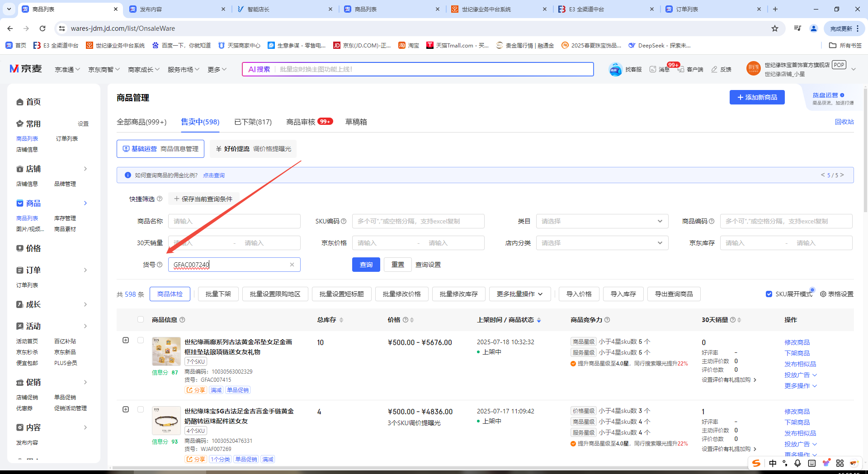
Task: Uncheck the SKU展开模式 checkbox
Action: 769,294
